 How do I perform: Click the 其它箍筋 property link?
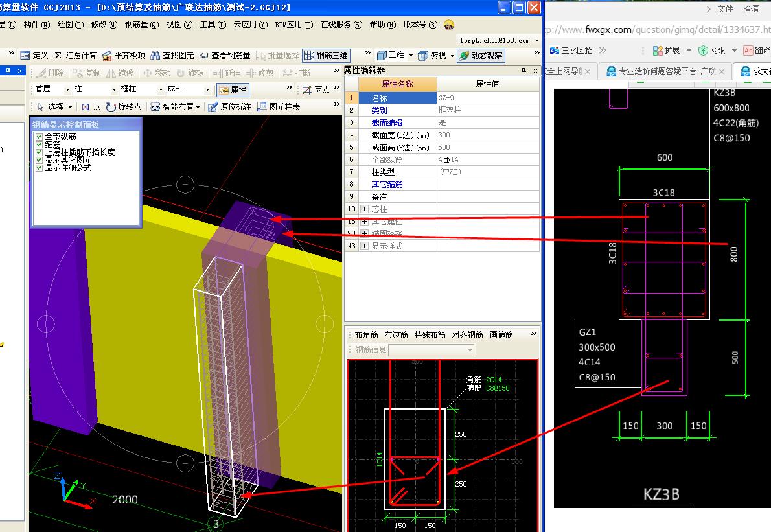point(387,185)
